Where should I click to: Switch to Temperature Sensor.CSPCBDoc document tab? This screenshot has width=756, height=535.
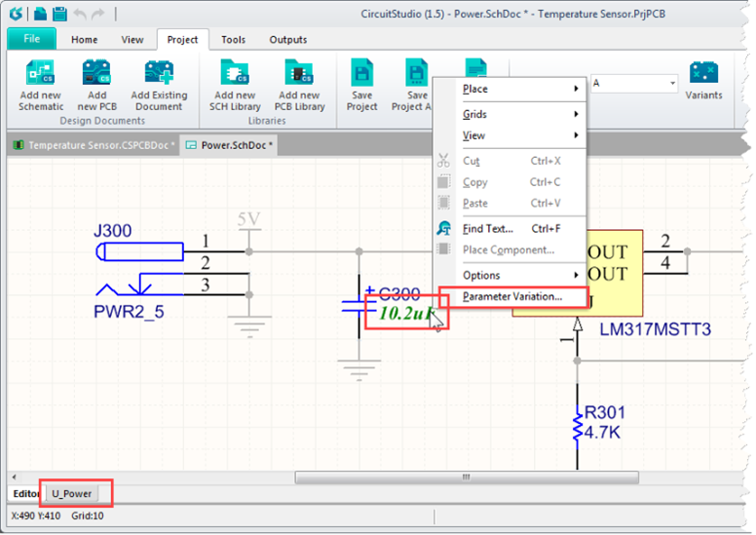click(x=94, y=145)
